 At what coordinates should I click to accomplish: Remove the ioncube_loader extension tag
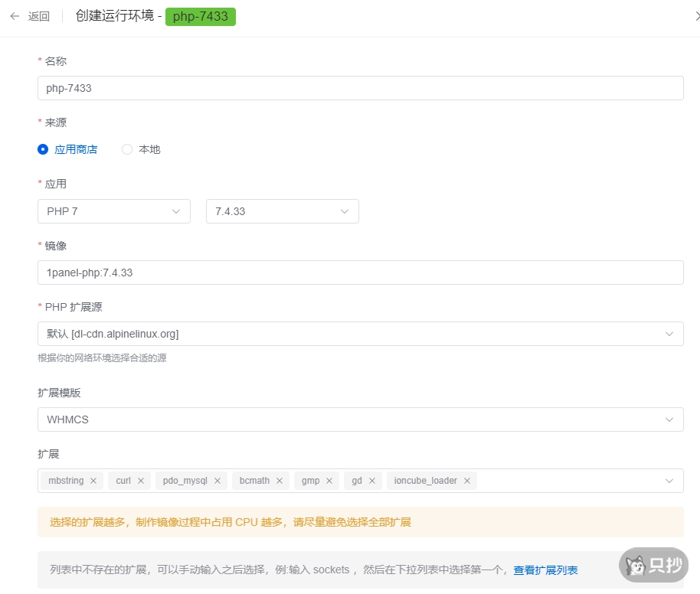(x=467, y=481)
